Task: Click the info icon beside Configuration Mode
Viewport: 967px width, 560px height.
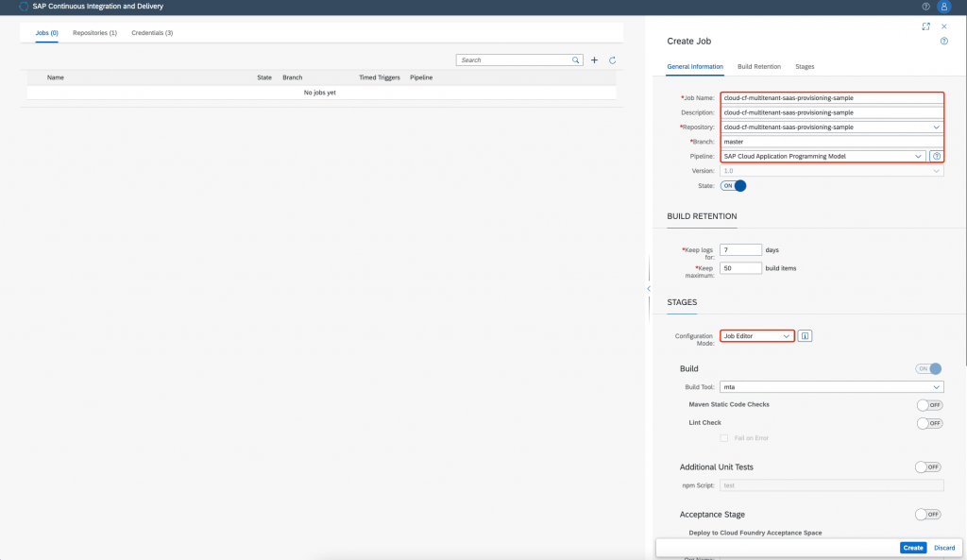Action: [805, 336]
